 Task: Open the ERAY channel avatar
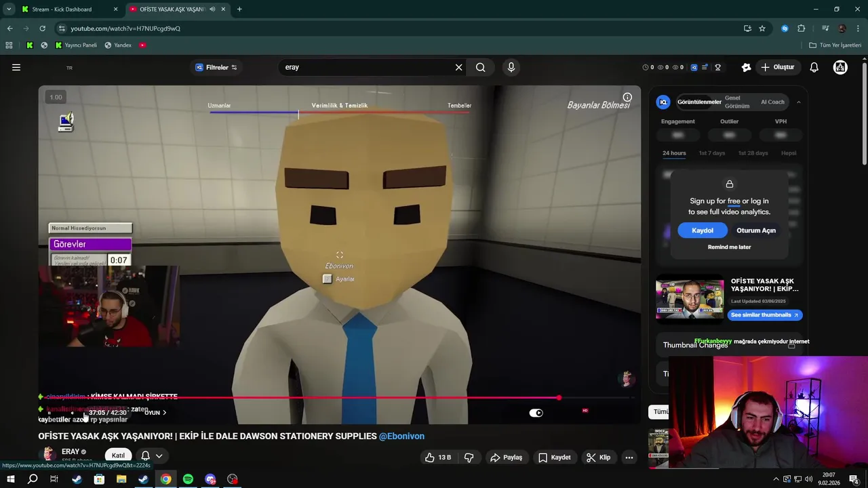48,454
